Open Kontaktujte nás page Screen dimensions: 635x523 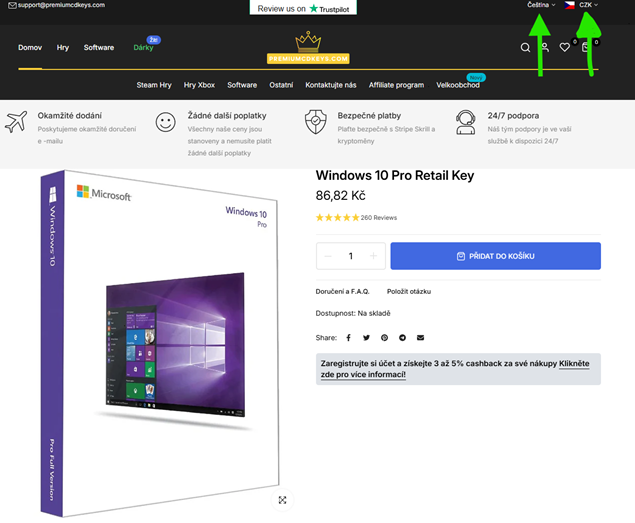click(x=331, y=85)
